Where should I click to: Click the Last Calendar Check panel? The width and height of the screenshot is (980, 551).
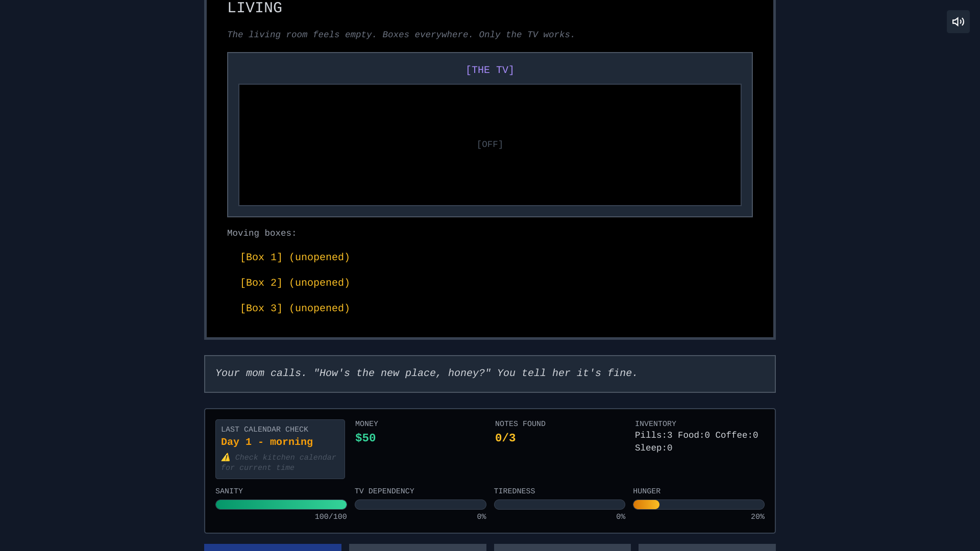click(x=280, y=449)
